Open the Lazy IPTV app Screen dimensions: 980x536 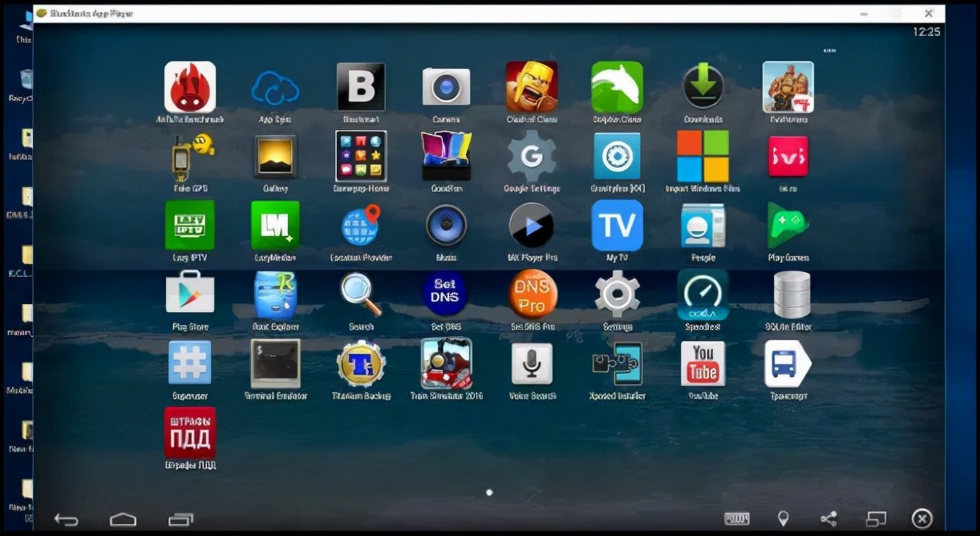[190, 225]
